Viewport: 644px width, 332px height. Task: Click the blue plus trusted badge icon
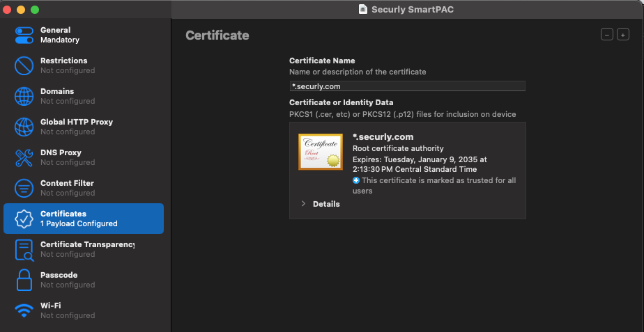coord(356,180)
